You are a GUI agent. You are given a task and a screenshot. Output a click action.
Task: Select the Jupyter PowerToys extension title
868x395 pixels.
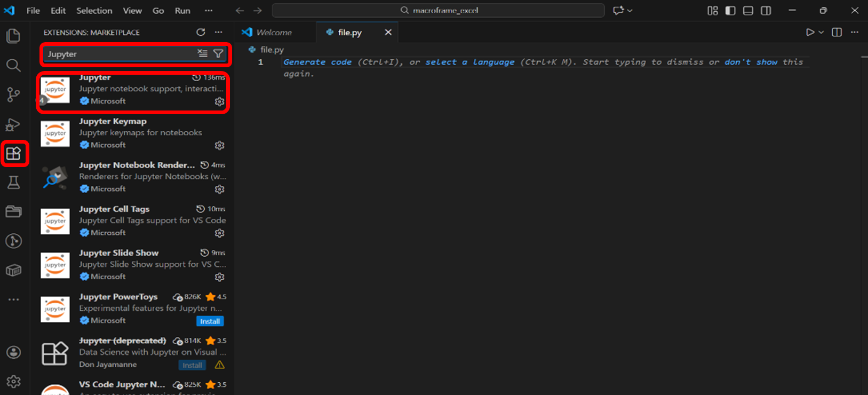tap(118, 297)
